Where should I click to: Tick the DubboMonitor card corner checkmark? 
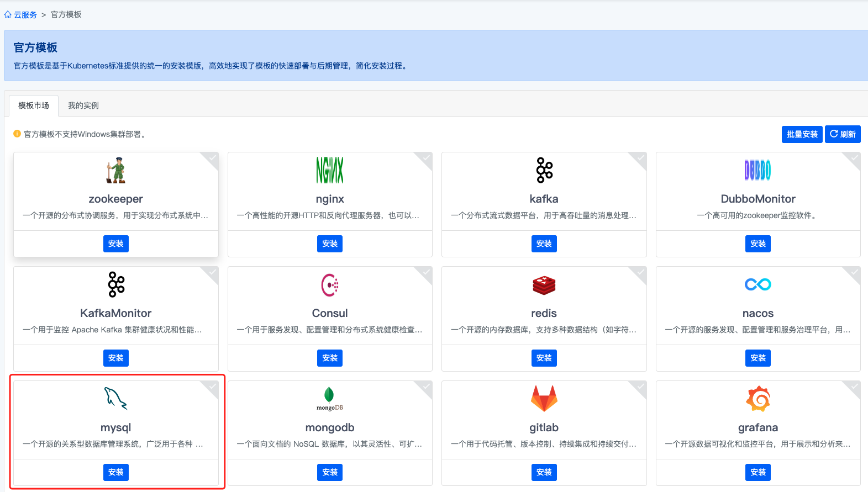[x=855, y=158]
